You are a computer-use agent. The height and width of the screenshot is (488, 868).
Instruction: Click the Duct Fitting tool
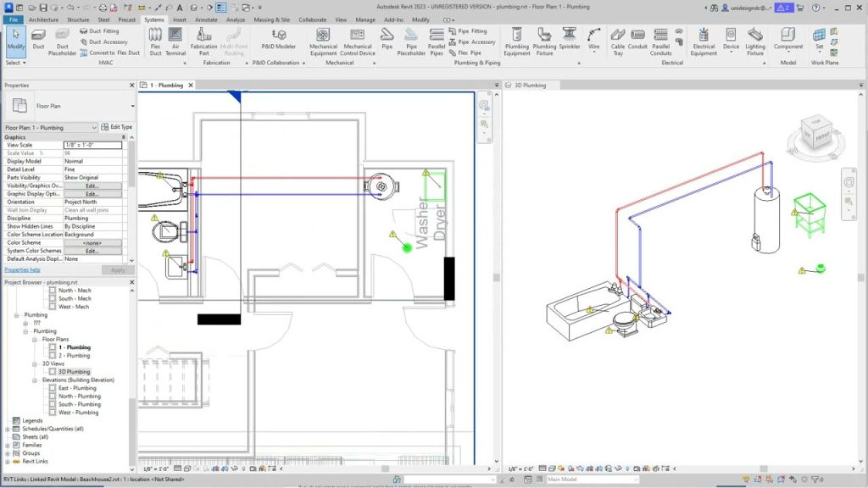click(x=99, y=31)
